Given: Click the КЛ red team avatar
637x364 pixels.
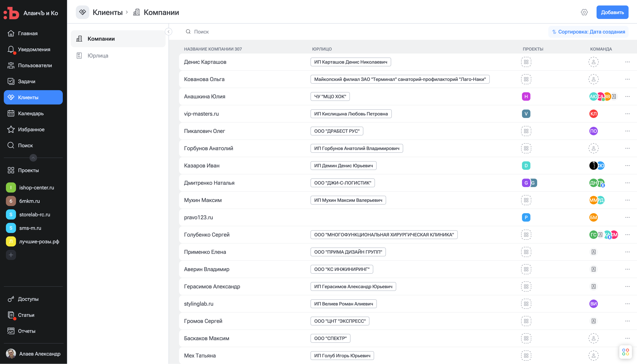Looking at the screenshot, I should (x=593, y=114).
